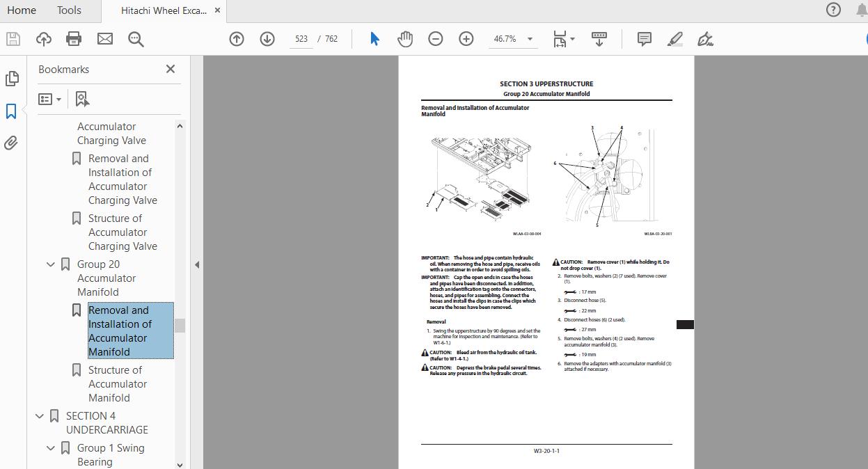Open the bookmark options menu
Image resolution: width=868 pixels, height=469 pixels.
point(49,99)
